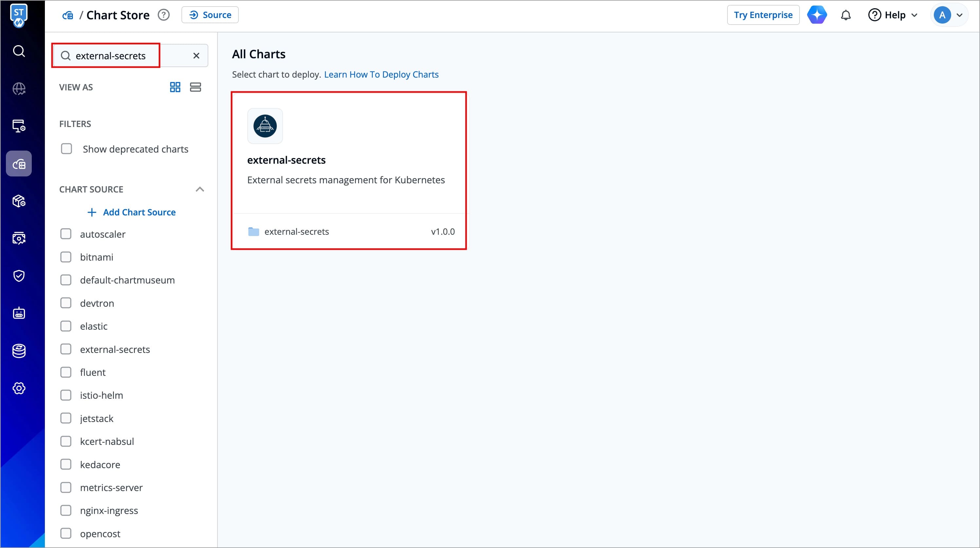
Task: Click the Chart Store sidebar icon
Action: [19, 164]
